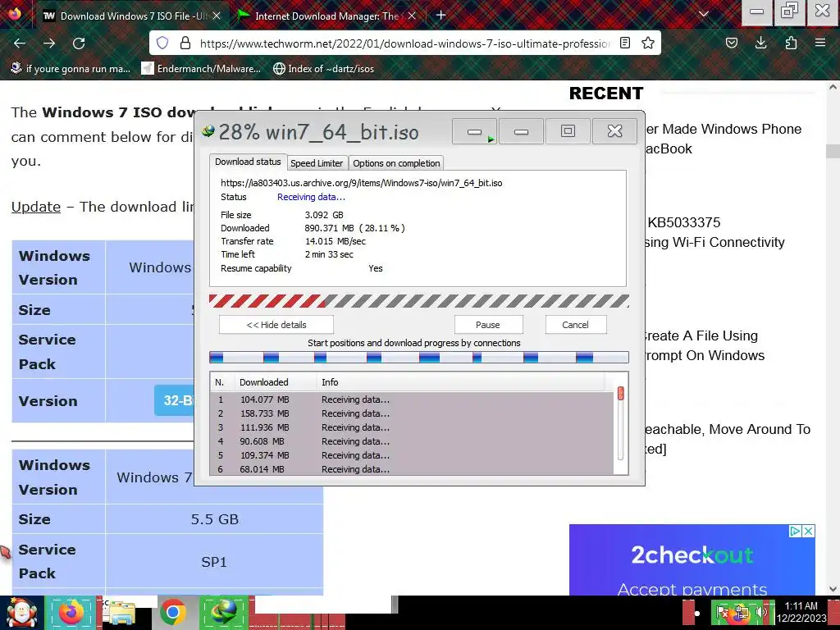840x630 pixels.
Task: Select the Download Windows 7 ISO File tab
Action: [132, 16]
